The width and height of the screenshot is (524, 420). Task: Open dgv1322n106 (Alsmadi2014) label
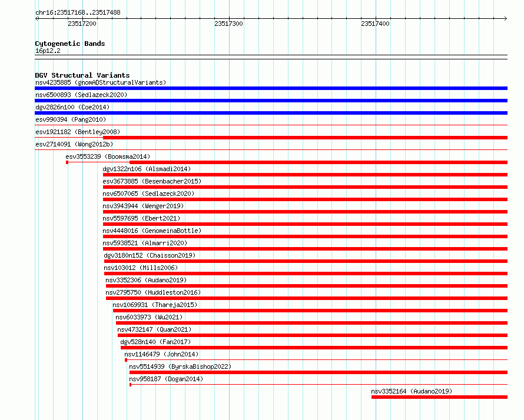tap(147, 169)
